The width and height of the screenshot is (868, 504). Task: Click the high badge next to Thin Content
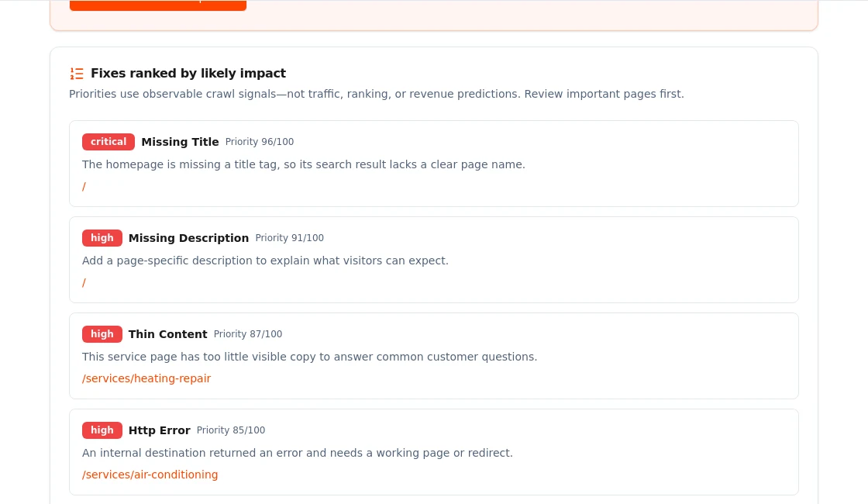click(102, 334)
